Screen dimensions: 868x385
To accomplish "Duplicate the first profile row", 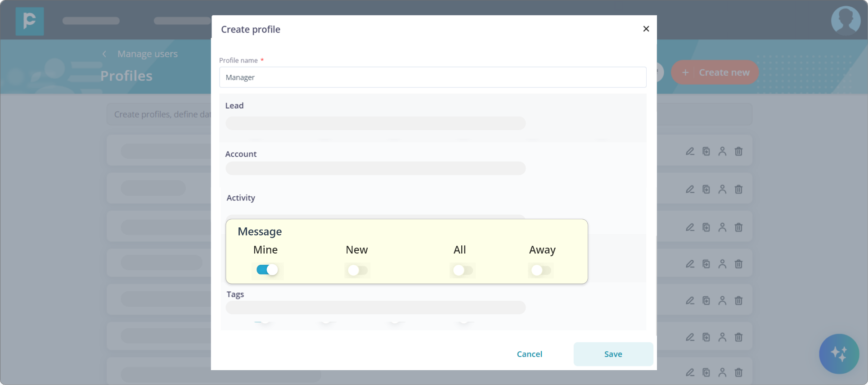I will click(x=706, y=151).
